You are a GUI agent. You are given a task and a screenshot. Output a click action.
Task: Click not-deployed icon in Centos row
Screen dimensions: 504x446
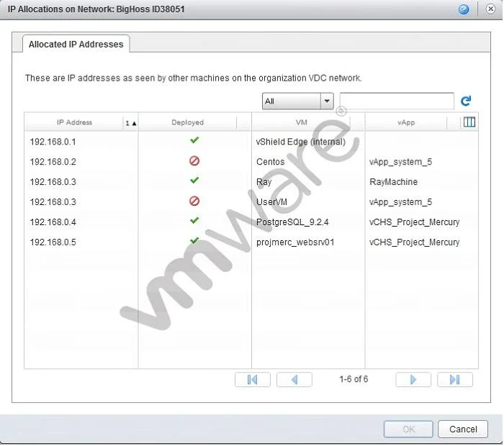194,160
